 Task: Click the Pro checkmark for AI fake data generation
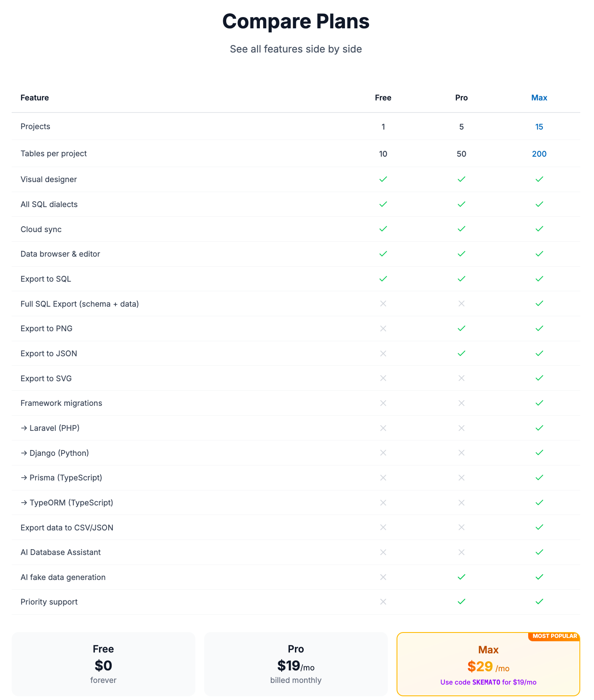[x=461, y=577]
